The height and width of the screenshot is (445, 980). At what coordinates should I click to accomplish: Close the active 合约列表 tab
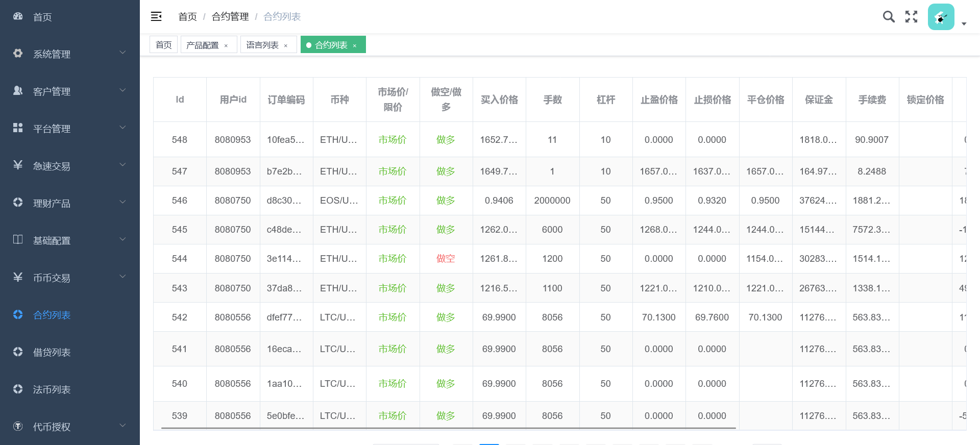click(355, 46)
